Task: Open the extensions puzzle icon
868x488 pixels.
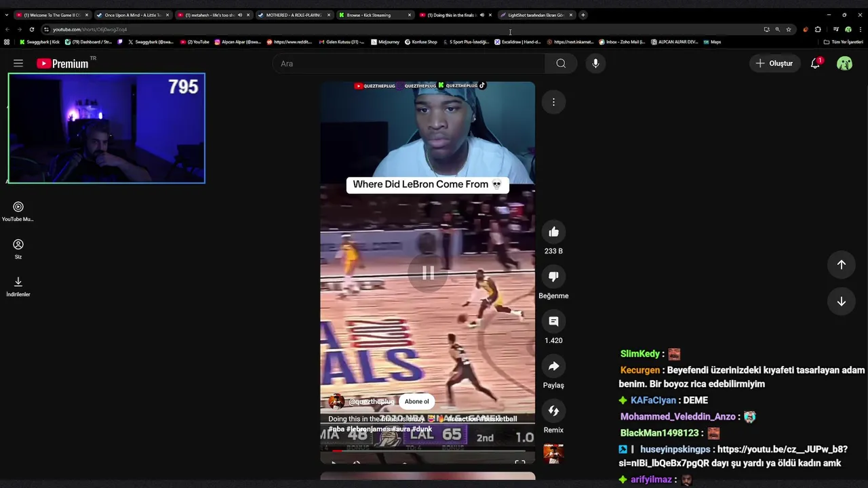Action: coord(817,29)
